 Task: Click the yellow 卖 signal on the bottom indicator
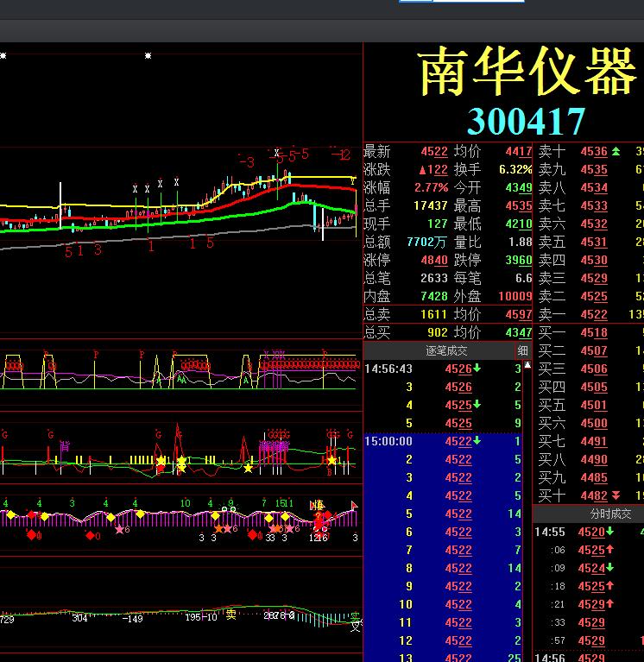(x=230, y=615)
